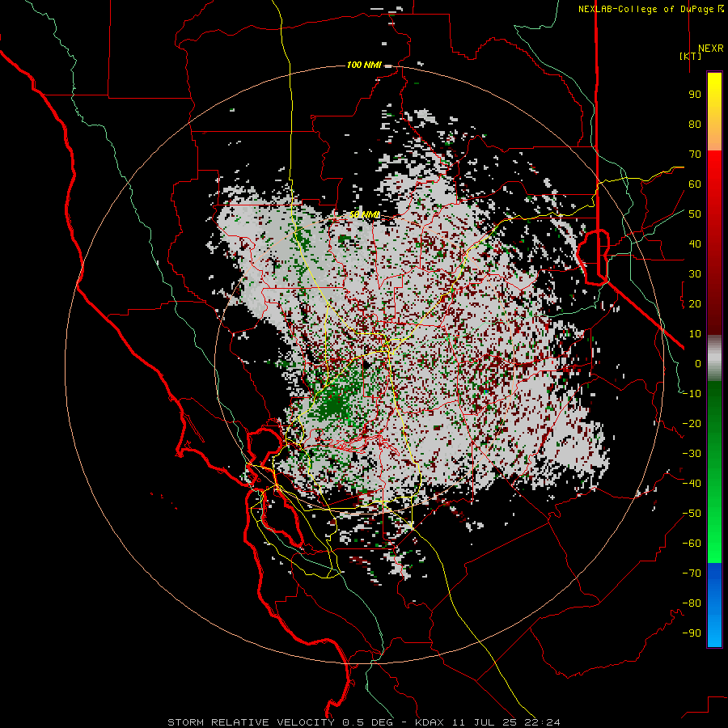This screenshot has height=728, width=728.
Task: Select the -50 value on velocity scale
Action: [x=692, y=514]
